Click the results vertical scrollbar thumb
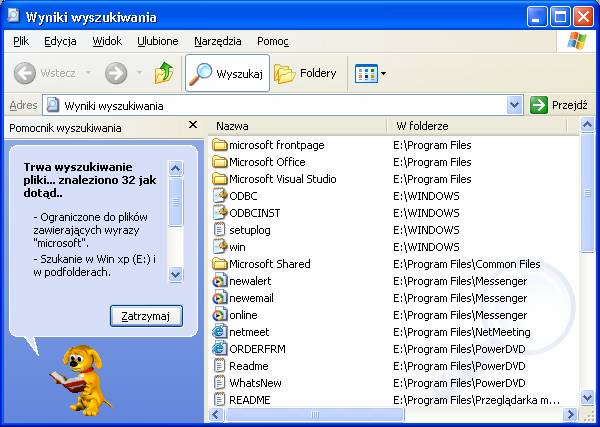600x427 pixels. coord(587,192)
